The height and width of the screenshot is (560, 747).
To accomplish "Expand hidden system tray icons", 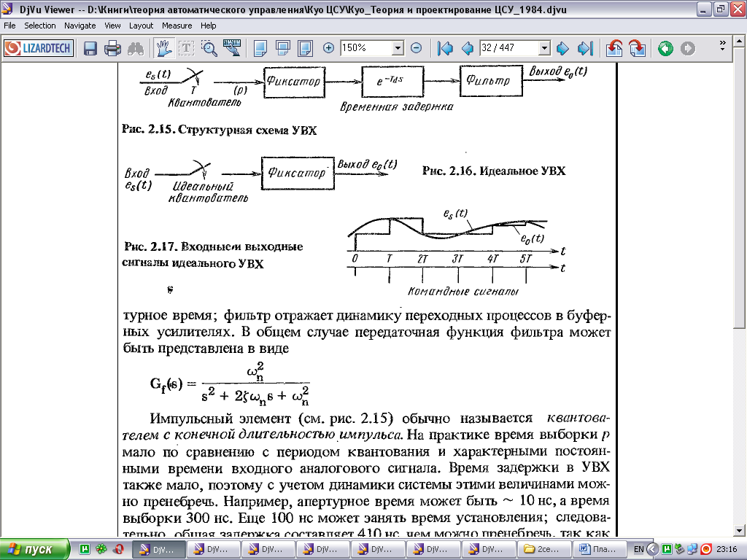I will (653, 549).
